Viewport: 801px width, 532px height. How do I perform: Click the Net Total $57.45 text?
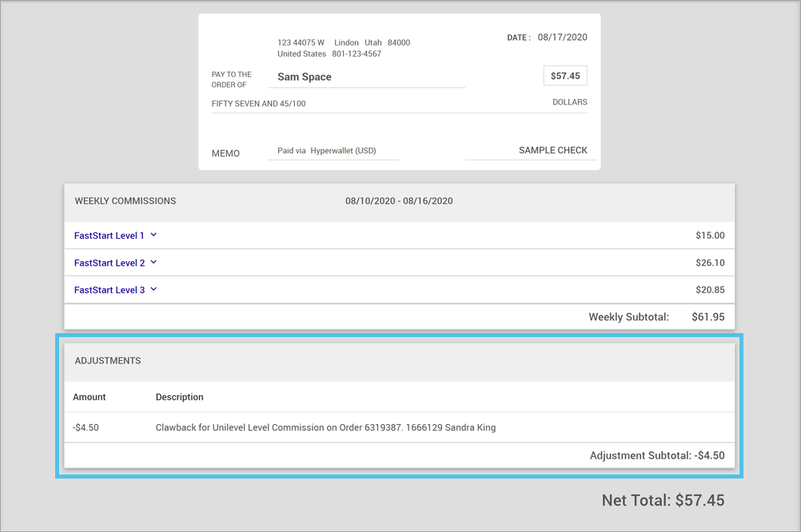coord(663,501)
